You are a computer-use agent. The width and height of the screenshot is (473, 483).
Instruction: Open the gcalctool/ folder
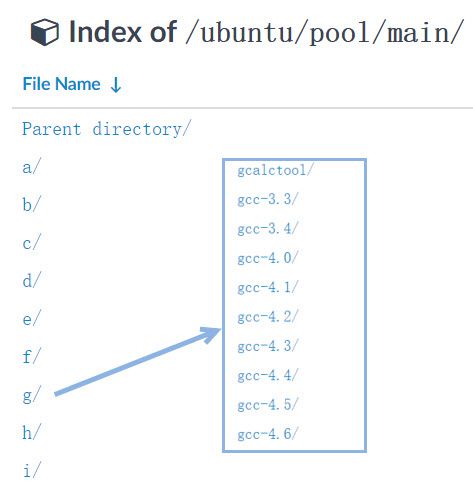coord(276,170)
